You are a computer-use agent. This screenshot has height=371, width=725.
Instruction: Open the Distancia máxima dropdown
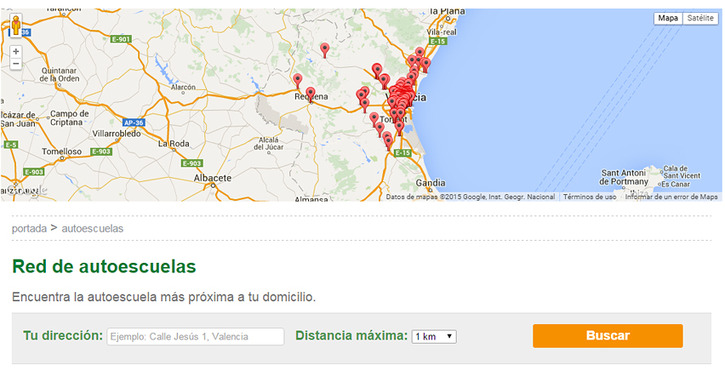click(x=434, y=336)
